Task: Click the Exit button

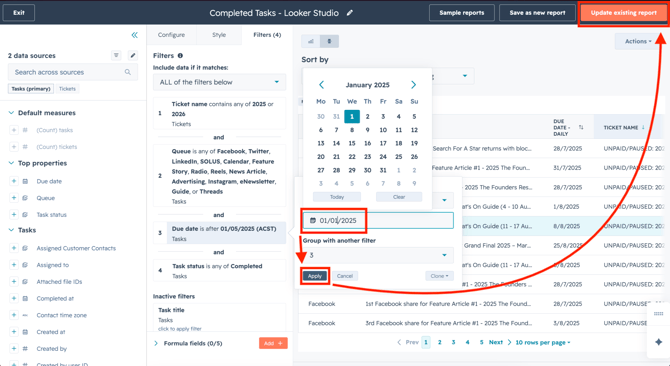Action: [19, 13]
